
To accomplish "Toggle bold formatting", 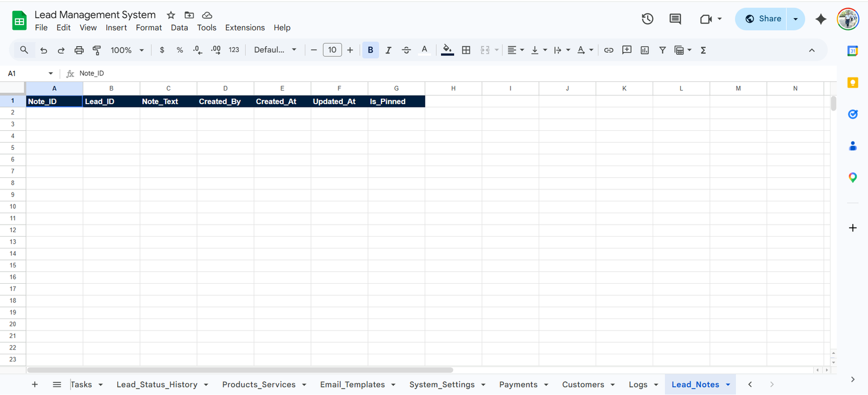I will pos(371,50).
